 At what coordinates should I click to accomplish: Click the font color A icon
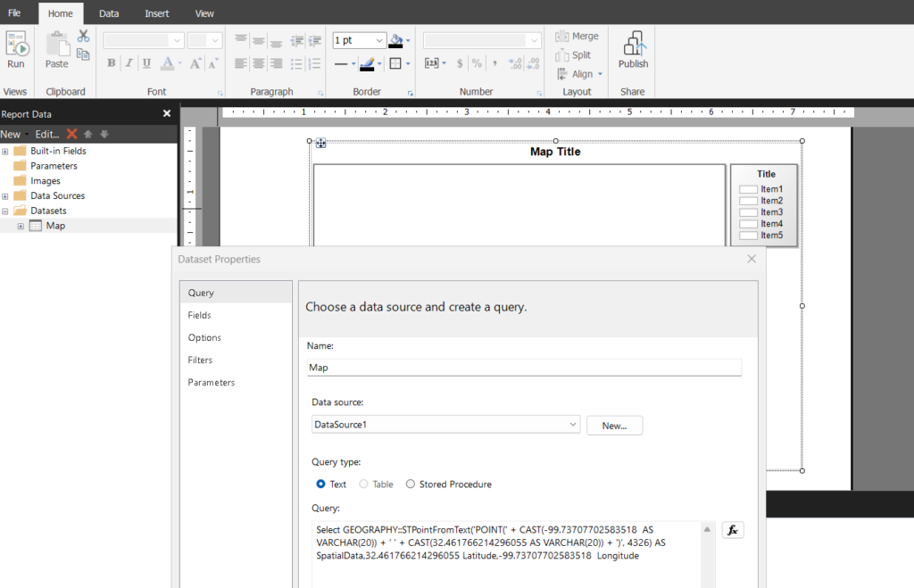(x=167, y=63)
